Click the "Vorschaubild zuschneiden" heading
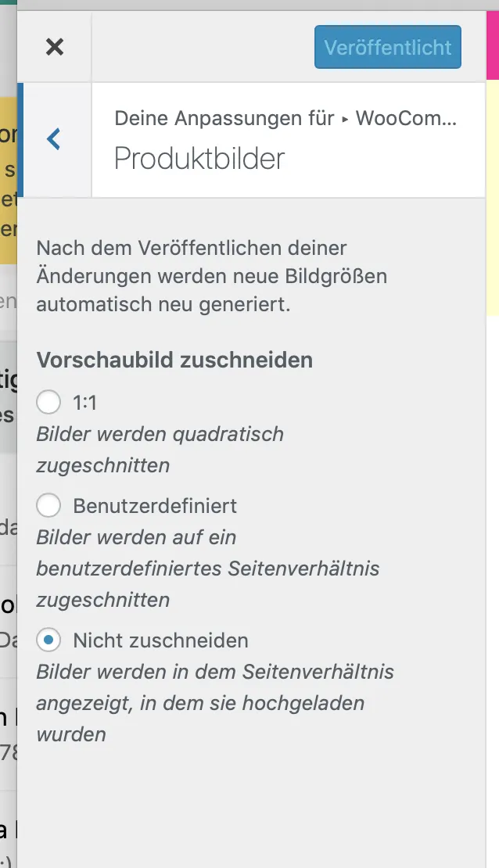The width and height of the screenshot is (499, 868). coord(174,360)
